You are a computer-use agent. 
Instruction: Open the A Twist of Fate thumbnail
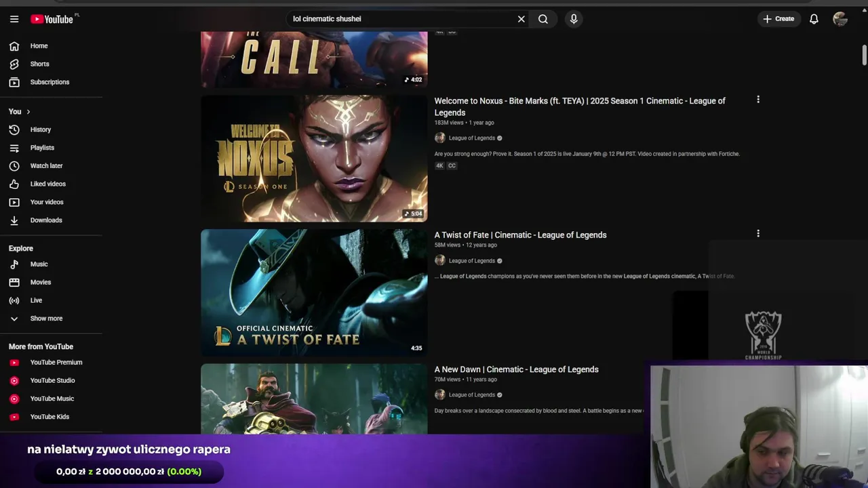click(314, 293)
